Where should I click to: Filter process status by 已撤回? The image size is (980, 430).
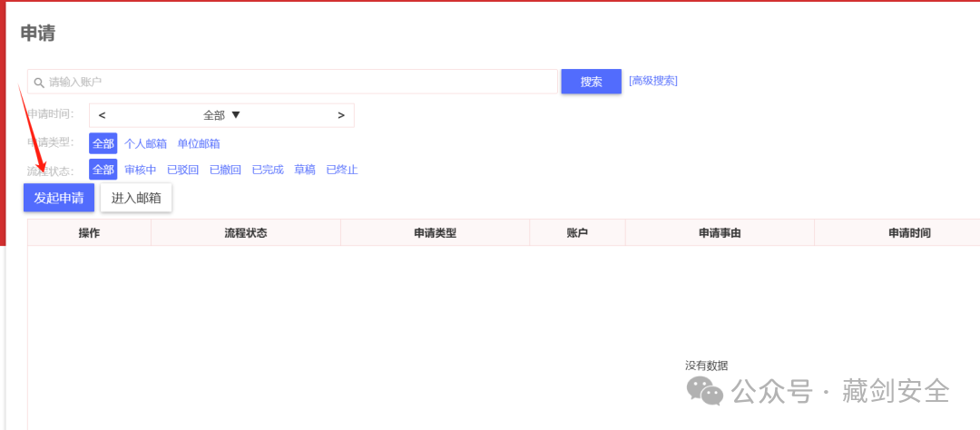[x=226, y=170]
